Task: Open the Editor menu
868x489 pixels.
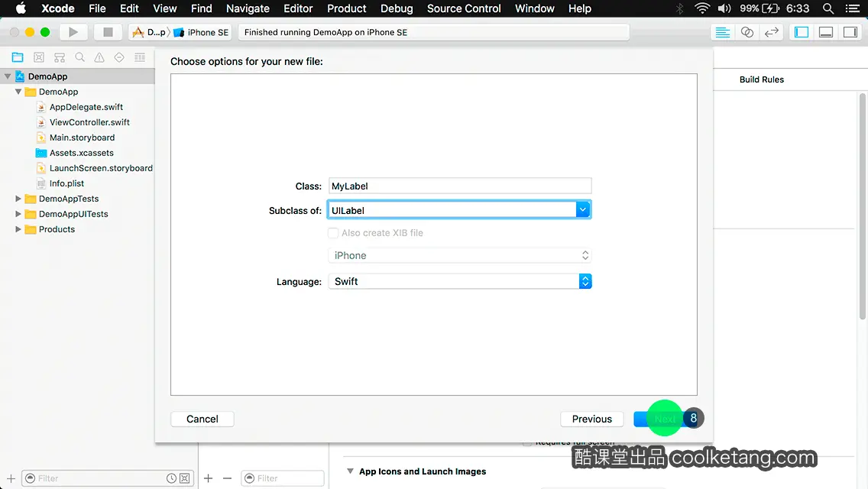Action: point(298,8)
